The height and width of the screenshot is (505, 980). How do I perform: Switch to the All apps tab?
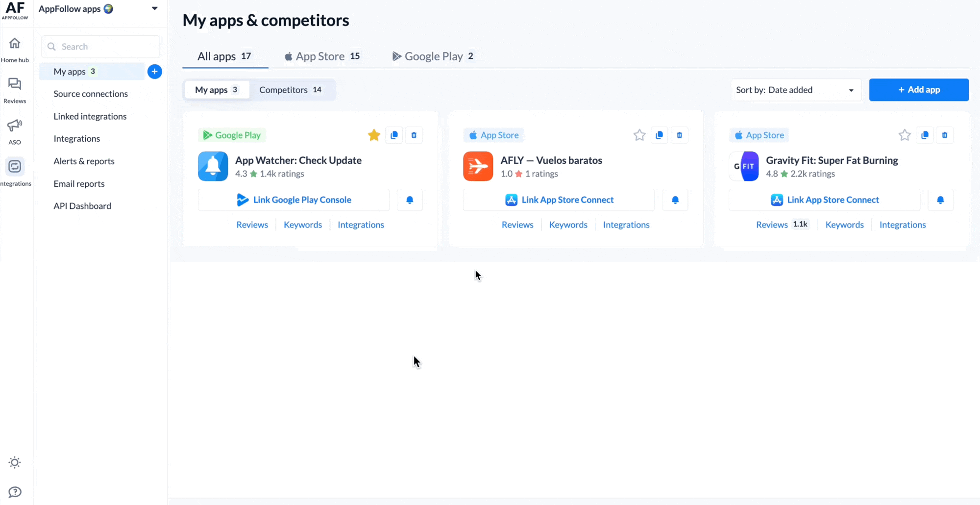225,56
